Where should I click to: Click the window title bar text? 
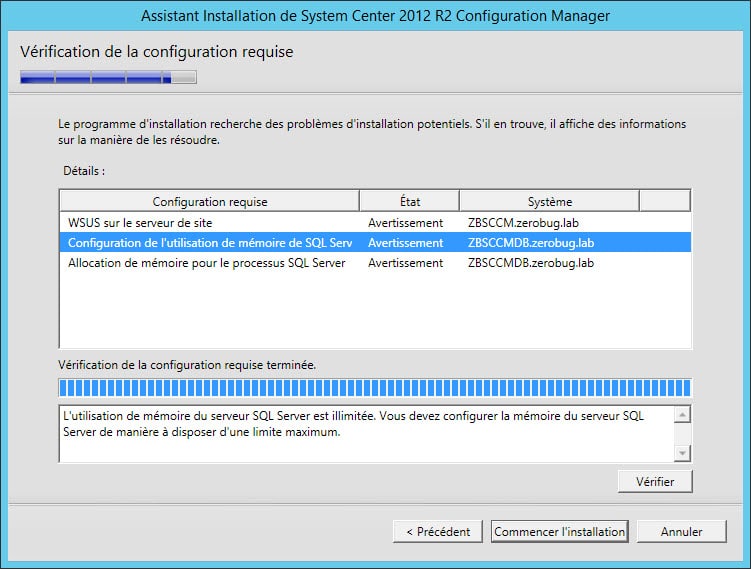(x=376, y=16)
